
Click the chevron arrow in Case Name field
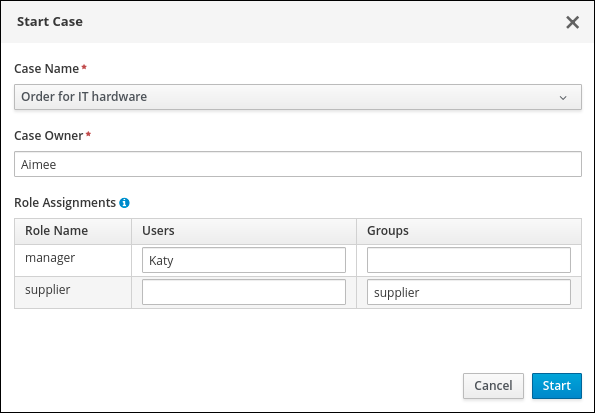[x=563, y=98]
